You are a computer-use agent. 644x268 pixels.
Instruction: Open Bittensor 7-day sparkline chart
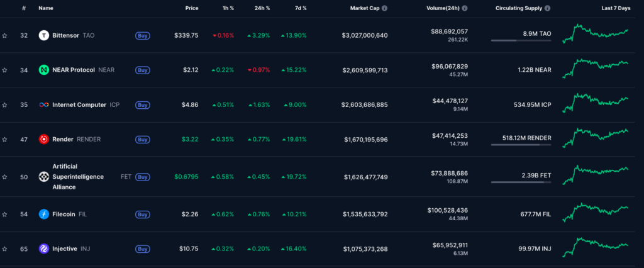pos(596,34)
